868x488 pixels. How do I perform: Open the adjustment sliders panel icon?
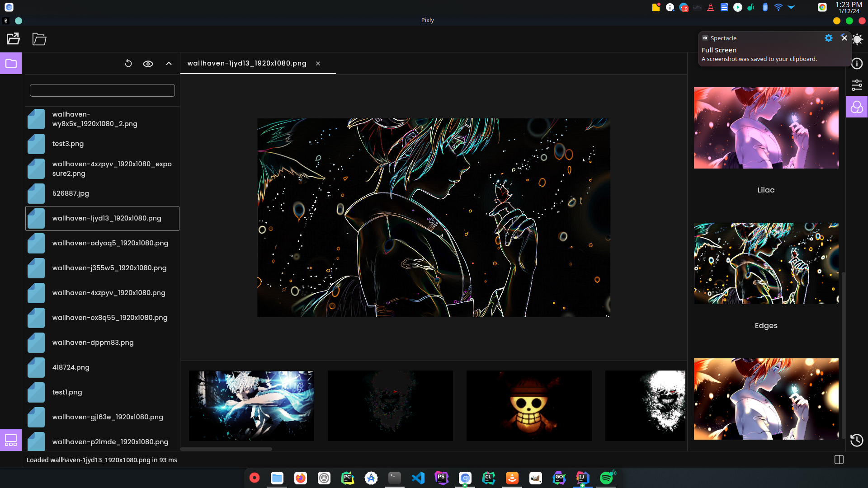coord(857,85)
